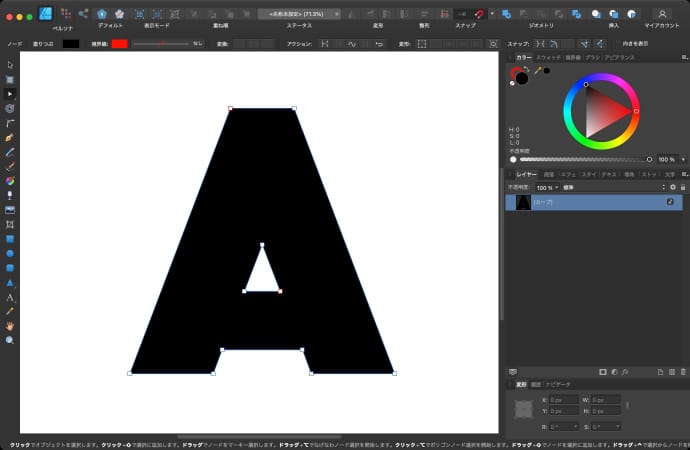Image resolution: width=690 pixels, height=450 pixels.
Task: Open the My Account person icon
Action: point(661,14)
